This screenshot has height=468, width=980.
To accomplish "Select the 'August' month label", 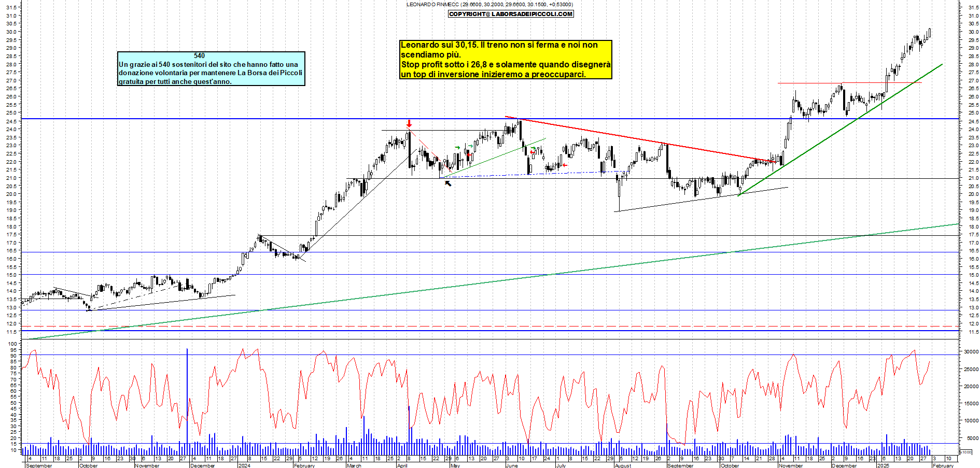I will coord(623,465).
